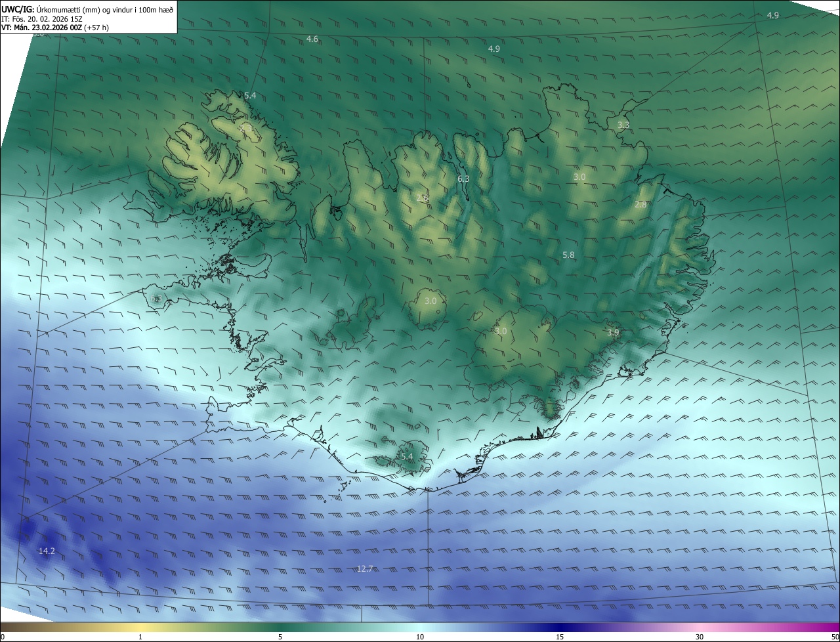The width and height of the screenshot is (840, 642).
Task: Click the 2.6 value label on the map
Action: click(x=423, y=198)
